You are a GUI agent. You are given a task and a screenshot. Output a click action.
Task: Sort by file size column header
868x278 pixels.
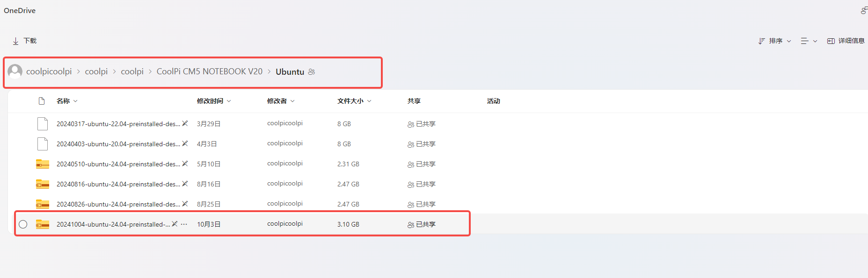point(354,101)
